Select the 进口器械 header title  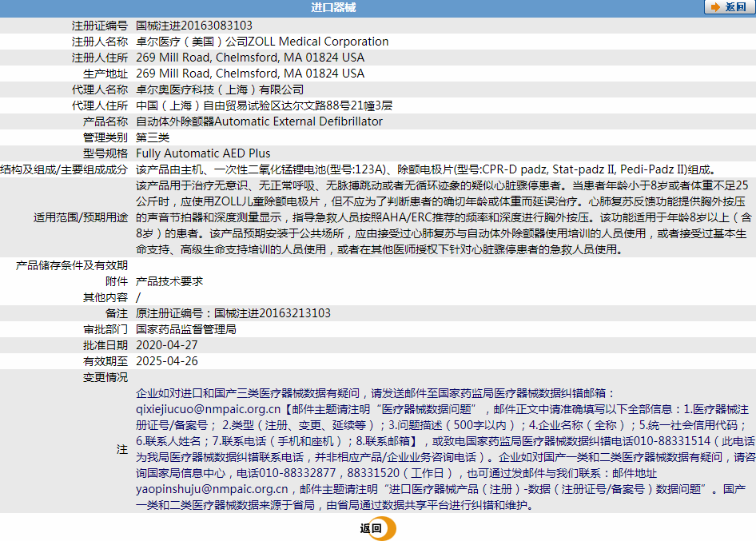[x=333, y=7]
